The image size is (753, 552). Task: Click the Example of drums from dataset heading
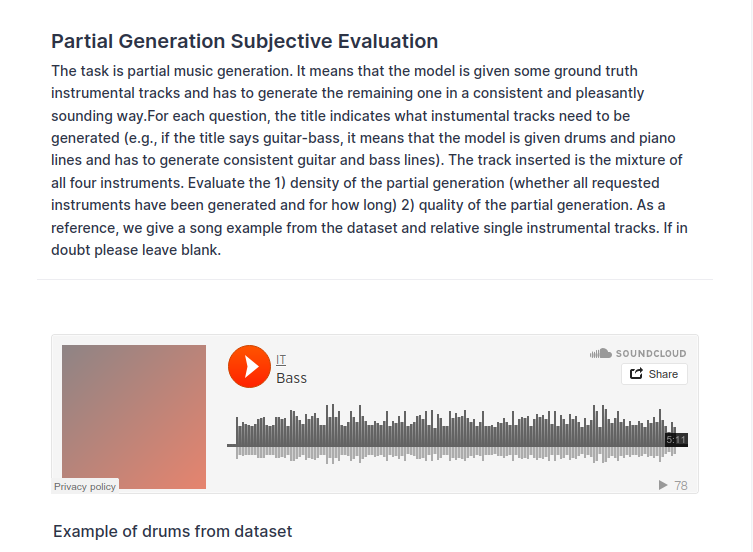pos(172,531)
